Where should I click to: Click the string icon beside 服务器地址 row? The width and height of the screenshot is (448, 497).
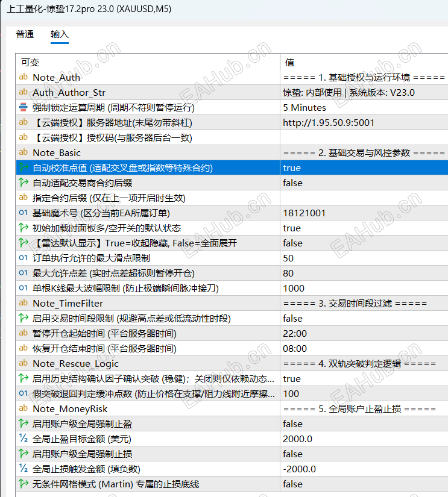23,122
